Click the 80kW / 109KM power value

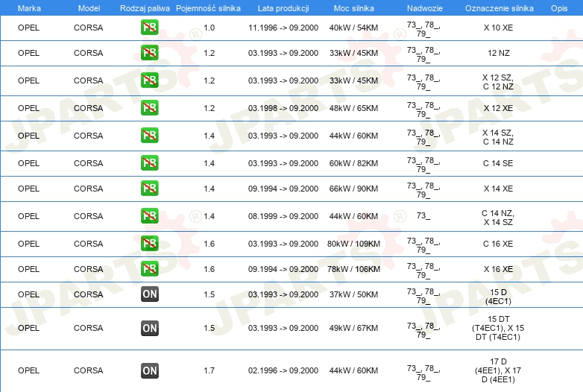point(353,244)
